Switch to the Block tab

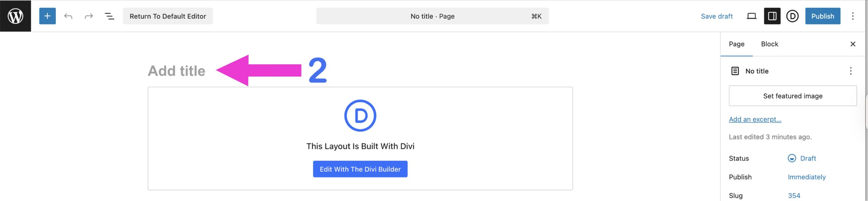click(769, 44)
